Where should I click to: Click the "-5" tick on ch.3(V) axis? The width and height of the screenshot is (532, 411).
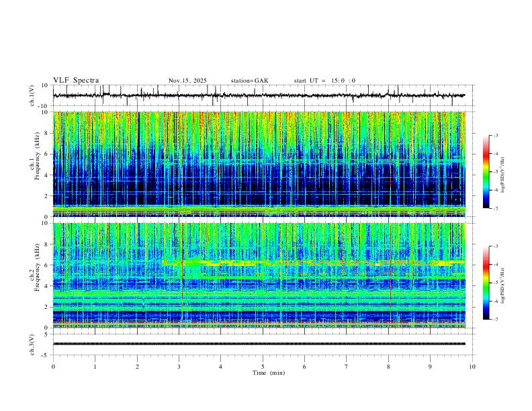(x=46, y=355)
